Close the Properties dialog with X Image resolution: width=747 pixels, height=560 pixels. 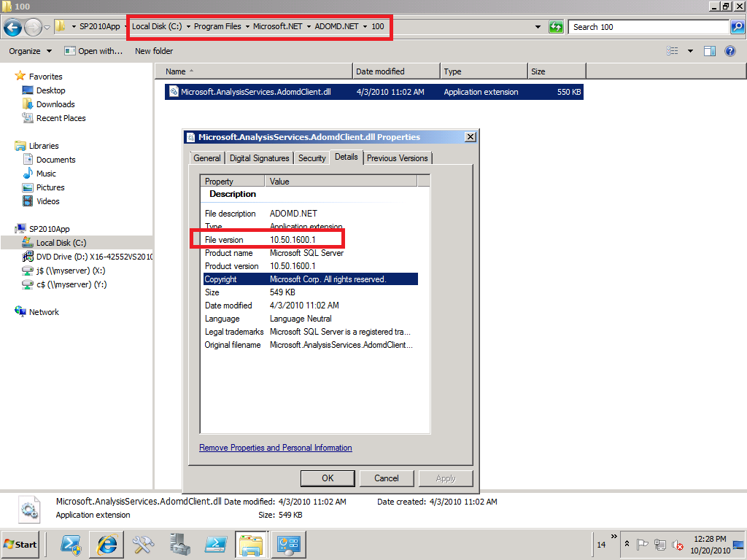pos(471,137)
